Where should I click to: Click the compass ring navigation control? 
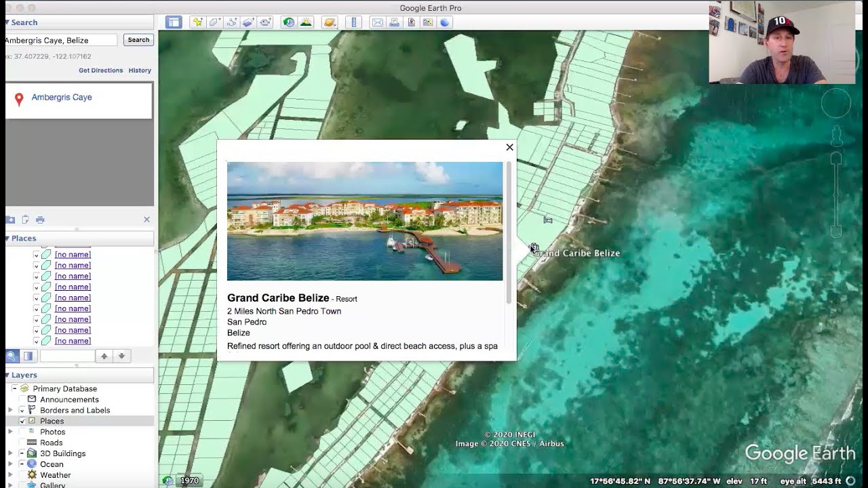(x=836, y=104)
